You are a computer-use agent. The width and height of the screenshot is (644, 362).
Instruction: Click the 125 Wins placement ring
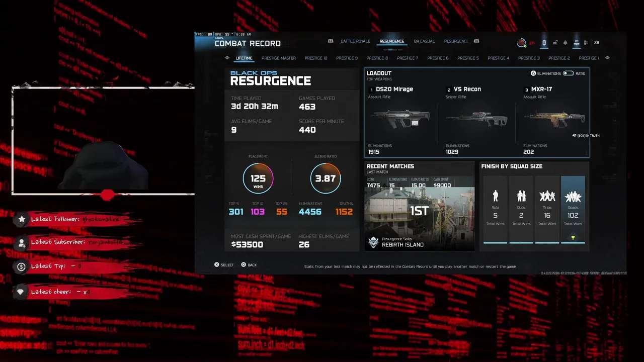[258, 178]
